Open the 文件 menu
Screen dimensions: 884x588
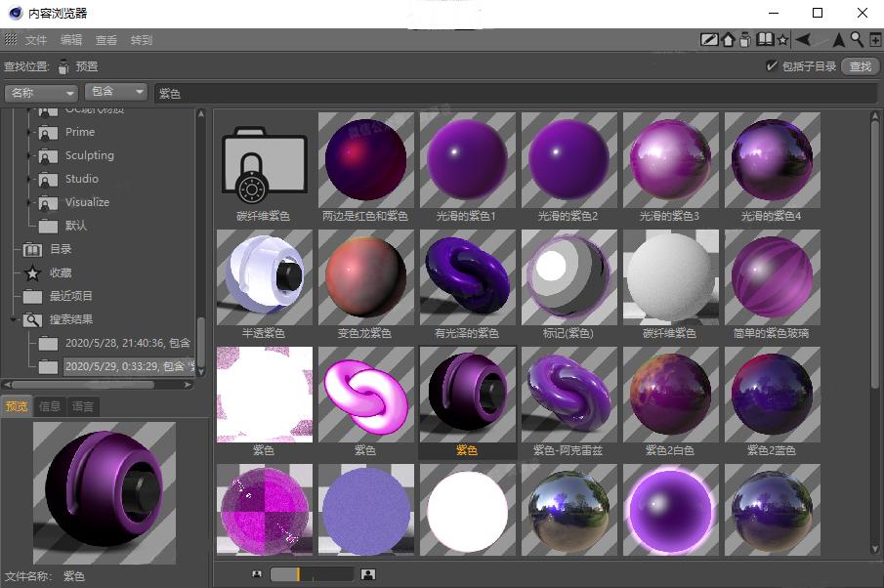36,40
